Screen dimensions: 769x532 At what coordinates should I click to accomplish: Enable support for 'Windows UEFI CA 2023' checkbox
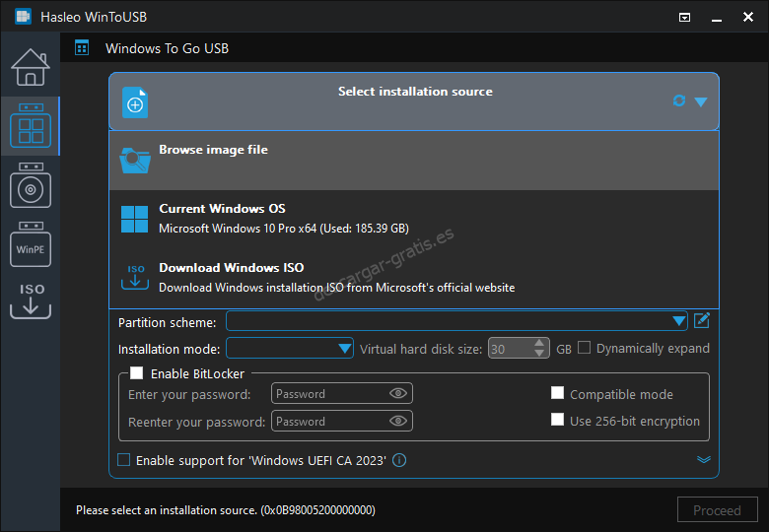point(124,459)
